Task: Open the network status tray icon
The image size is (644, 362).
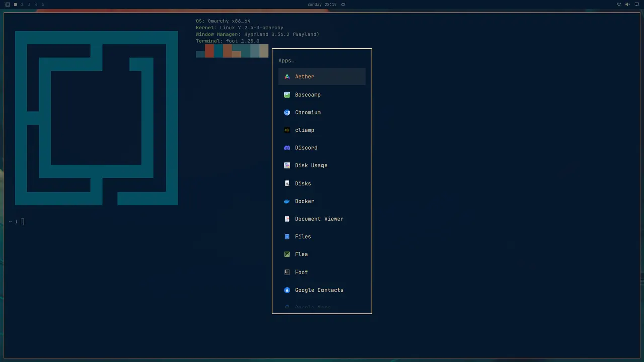Action: (619, 4)
